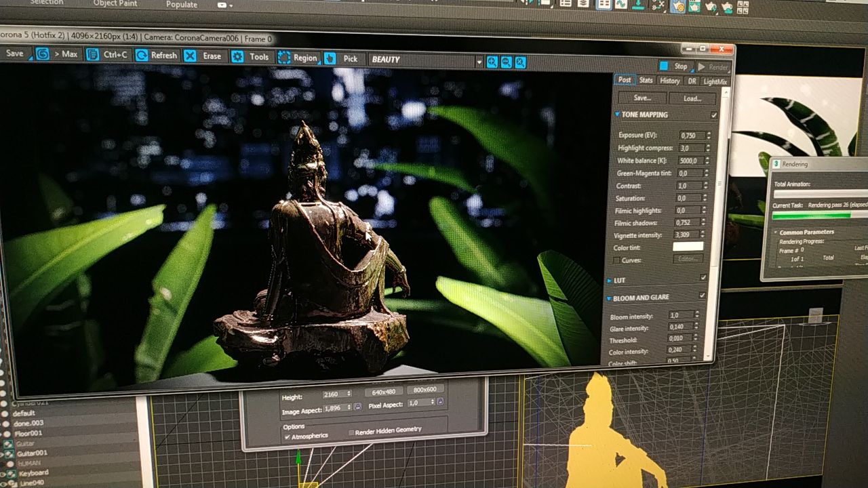Screen dimensions: 868x488
Task: Open the Populate menu tab
Action: (x=182, y=4)
